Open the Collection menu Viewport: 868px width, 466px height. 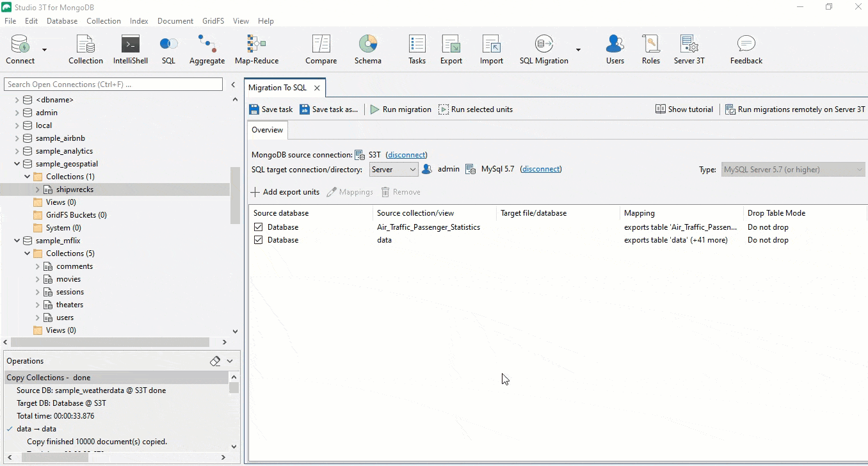(x=104, y=21)
